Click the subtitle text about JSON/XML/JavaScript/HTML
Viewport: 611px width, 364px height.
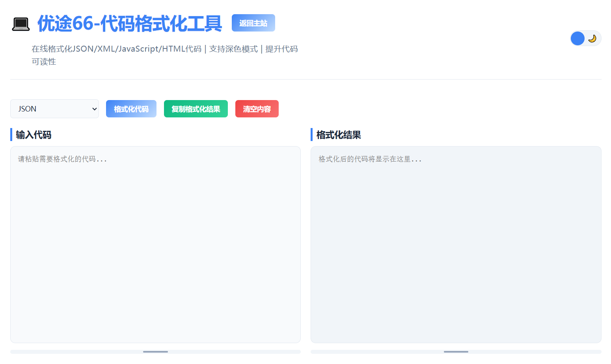[x=165, y=55]
